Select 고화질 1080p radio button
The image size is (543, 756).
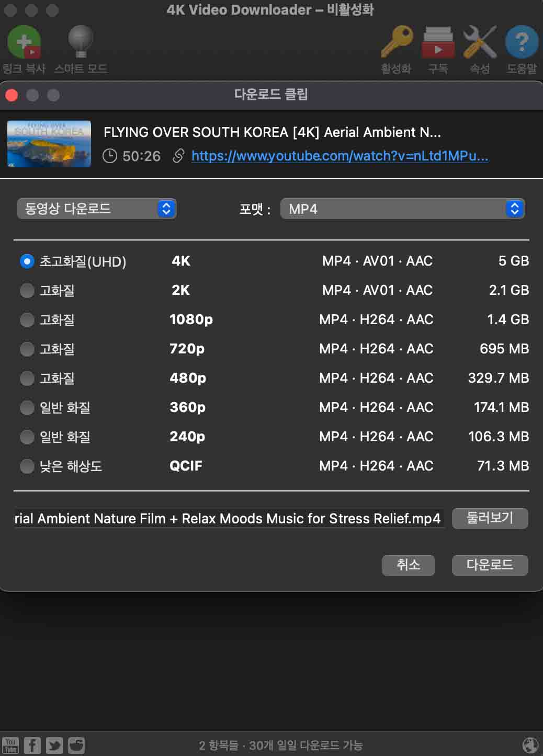(x=27, y=319)
